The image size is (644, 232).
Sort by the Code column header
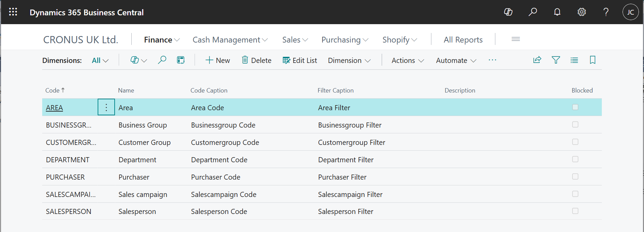click(x=53, y=90)
